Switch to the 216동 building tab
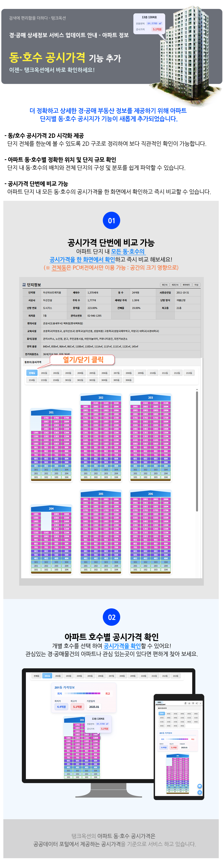This screenshot has height=868, width=223. 56,380
